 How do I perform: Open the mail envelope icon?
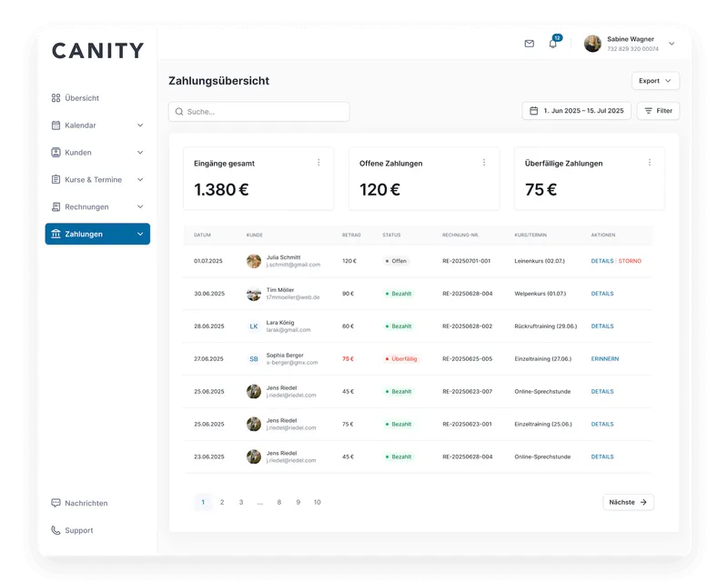pos(531,44)
